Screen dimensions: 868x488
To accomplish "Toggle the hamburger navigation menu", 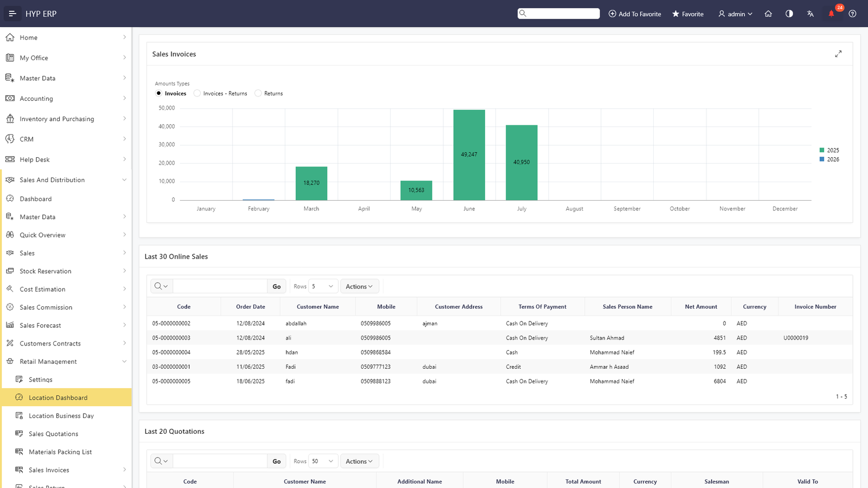I will 12,14.
